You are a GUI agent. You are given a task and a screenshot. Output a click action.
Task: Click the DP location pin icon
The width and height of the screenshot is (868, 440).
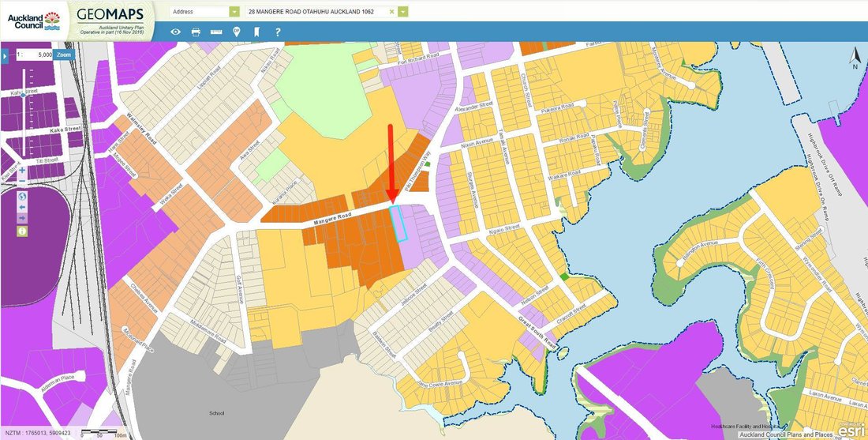[x=237, y=32]
